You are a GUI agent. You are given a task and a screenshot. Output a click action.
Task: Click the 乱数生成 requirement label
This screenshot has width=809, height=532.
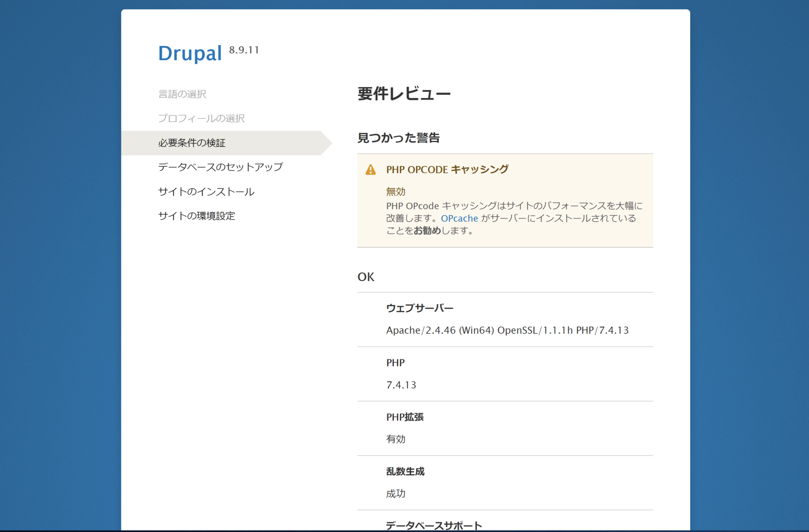pyautogui.click(x=405, y=472)
